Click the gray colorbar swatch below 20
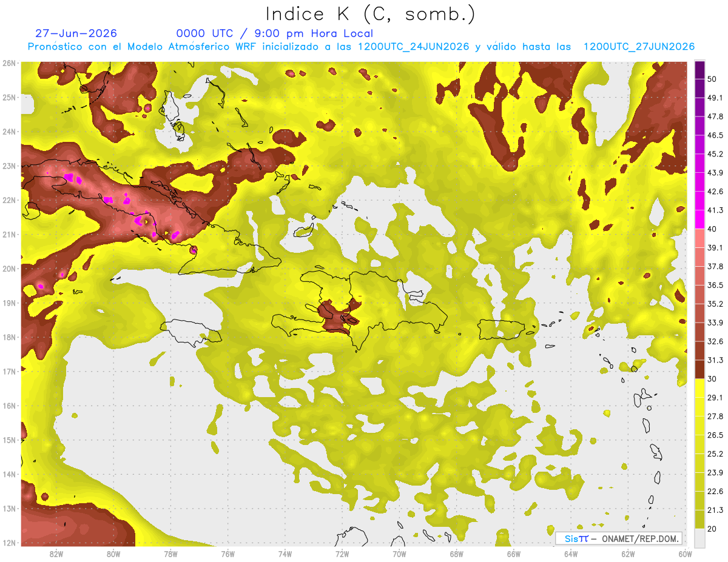 (699, 537)
